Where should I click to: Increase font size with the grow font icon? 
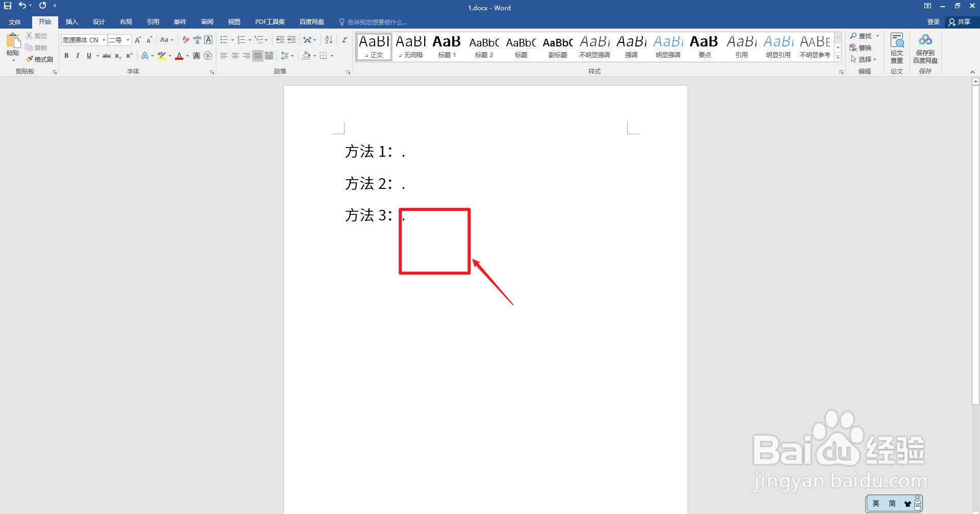pos(138,40)
